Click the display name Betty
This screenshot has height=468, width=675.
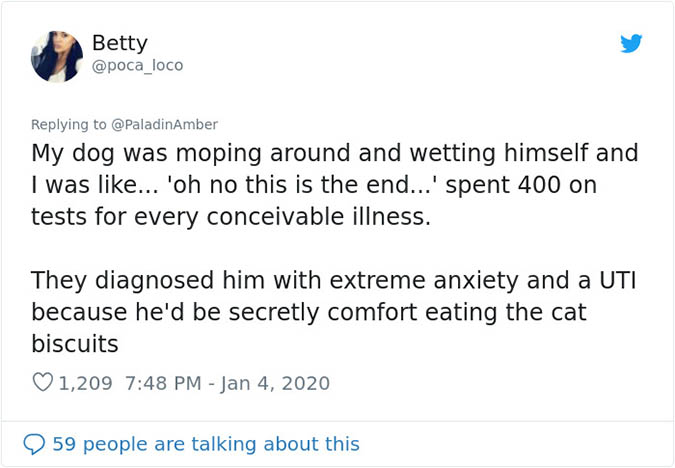pyautogui.click(x=119, y=43)
